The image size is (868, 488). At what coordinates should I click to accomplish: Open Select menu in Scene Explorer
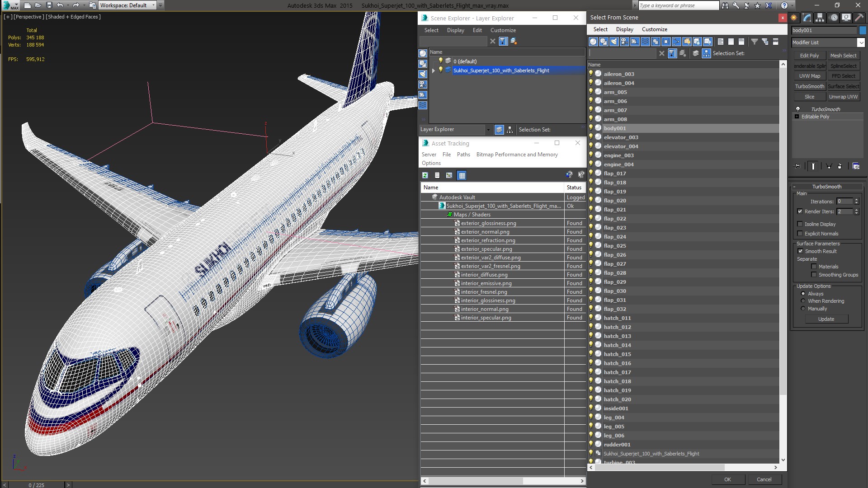[431, 30]
